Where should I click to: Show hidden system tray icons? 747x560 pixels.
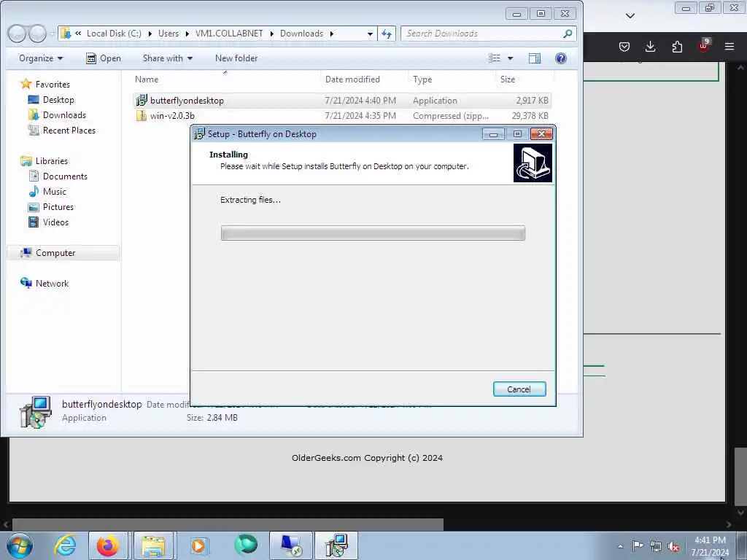[620, 546]
